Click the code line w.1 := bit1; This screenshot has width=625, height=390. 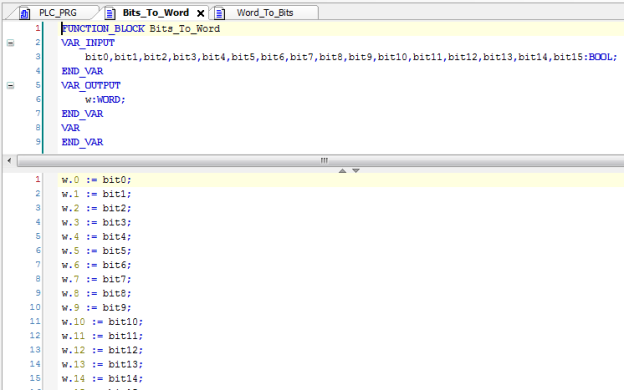(x=96, y=194)
